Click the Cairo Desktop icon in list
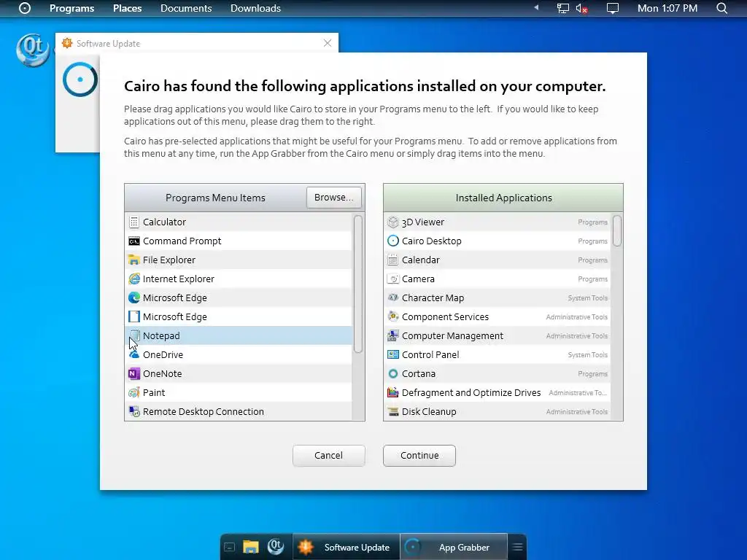The image size is (747, 560). pyautogui.click(x=392, y=241)
